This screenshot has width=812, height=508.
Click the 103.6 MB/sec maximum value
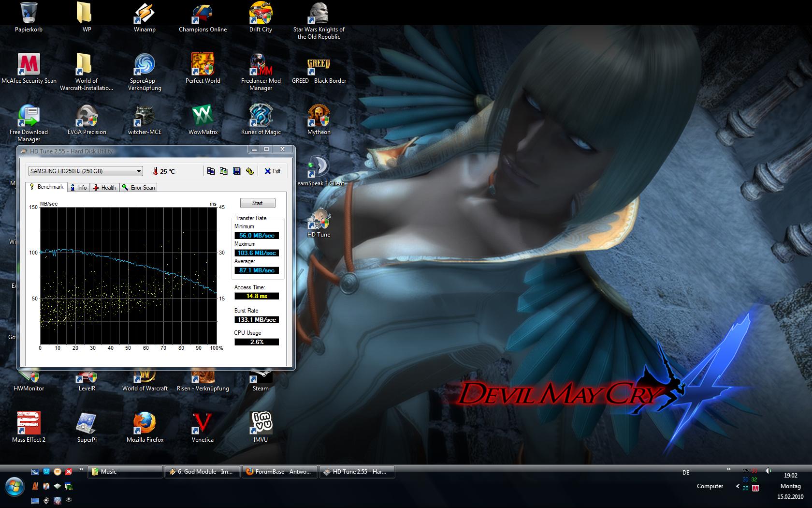coord(257,253)
